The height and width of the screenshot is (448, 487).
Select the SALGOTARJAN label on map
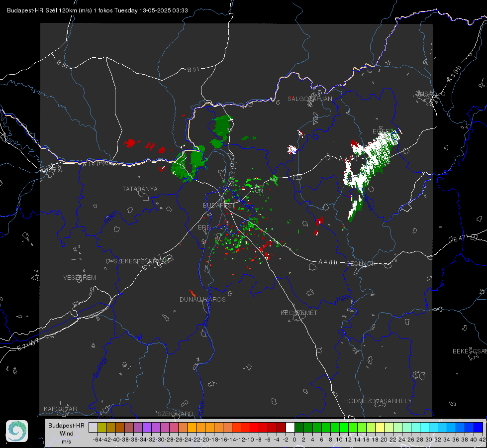pos(310,99)
